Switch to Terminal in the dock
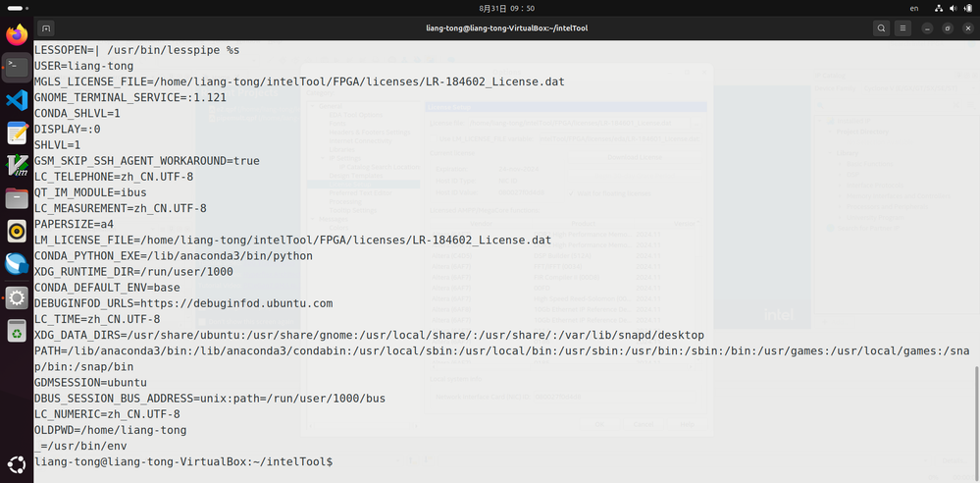980x483 pixels. click(17, 67)
